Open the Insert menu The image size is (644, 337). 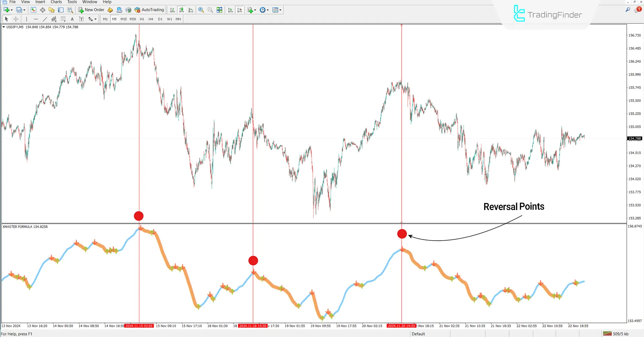40,2
